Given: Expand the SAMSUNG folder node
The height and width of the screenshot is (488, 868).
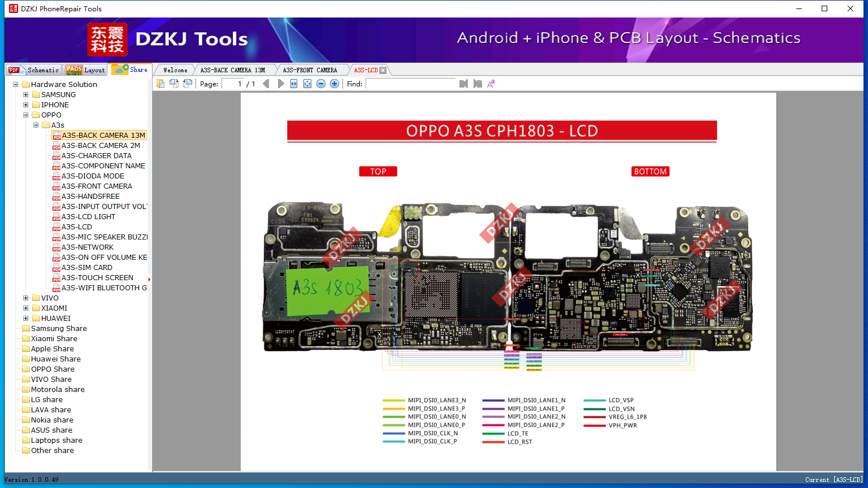Looking at the screenshot, I should 25,95.
